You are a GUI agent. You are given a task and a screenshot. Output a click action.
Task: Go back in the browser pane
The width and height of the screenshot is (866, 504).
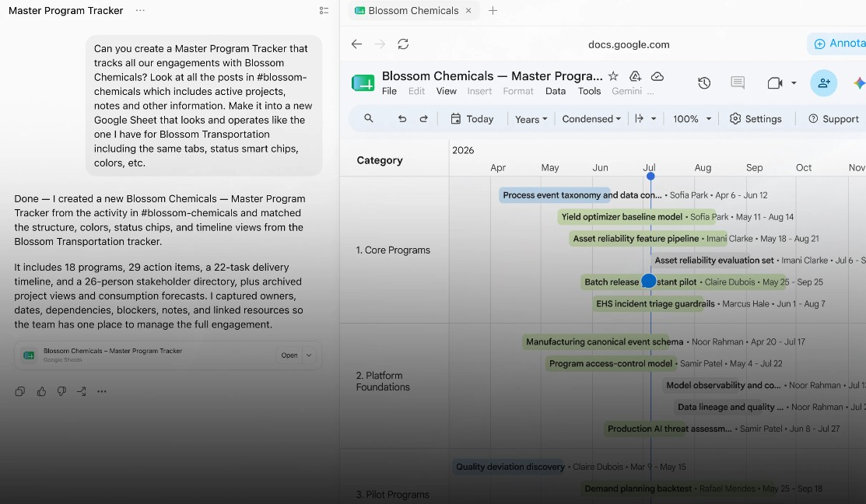[x=357, y=44]
